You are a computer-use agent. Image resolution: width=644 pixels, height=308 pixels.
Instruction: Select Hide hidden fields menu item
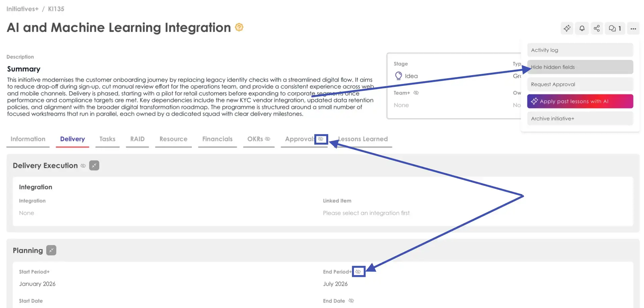pyautogui.click(x=580, y=67)
